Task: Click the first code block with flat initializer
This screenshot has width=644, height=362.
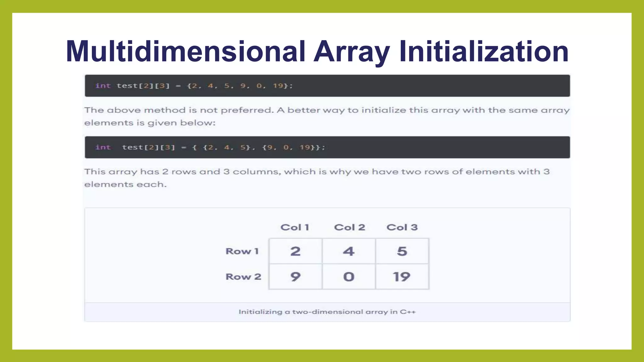Action: coord(327,86)
